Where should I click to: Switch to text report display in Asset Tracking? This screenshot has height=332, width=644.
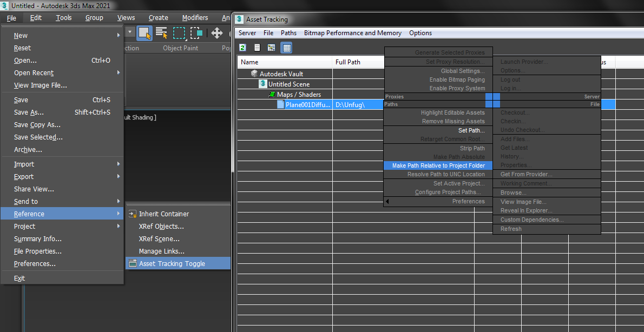coord(257,48)
